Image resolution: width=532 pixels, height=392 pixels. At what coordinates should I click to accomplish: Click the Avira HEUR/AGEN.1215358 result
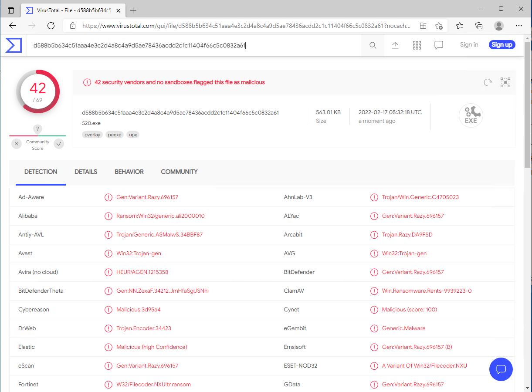click(x=142, y=272)
